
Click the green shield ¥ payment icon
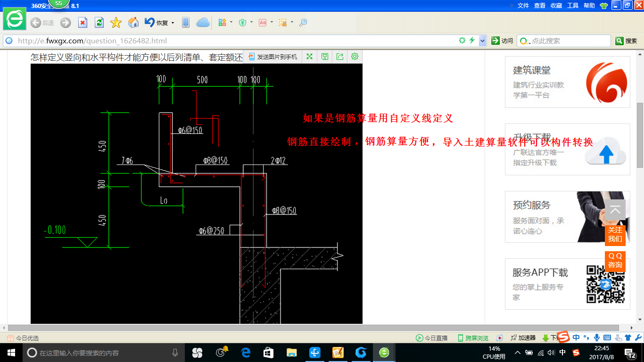[242, 22]
